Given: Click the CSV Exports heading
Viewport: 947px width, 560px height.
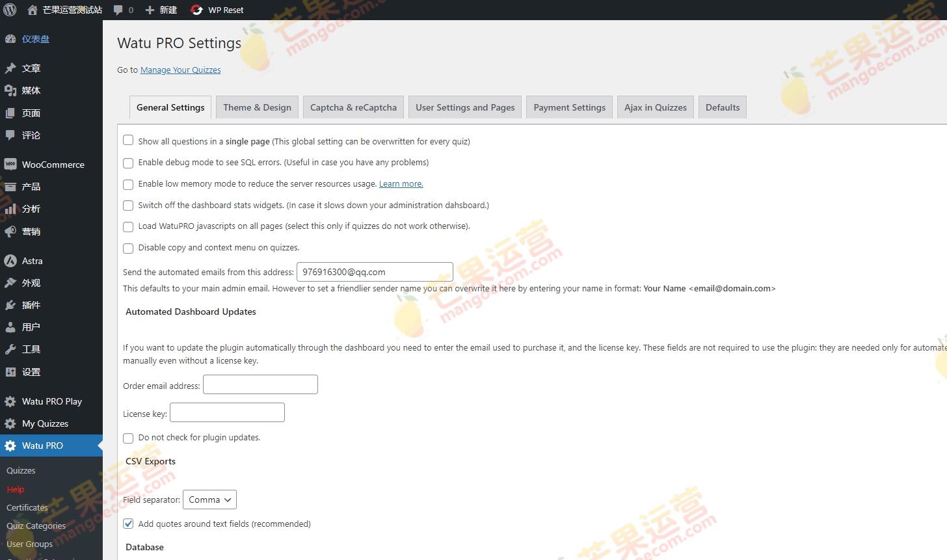Looking at the screenshot, I should 150,461.
